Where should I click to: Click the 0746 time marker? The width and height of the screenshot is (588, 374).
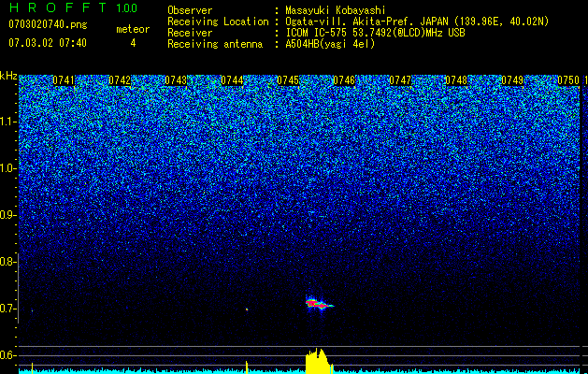[344, 80]
